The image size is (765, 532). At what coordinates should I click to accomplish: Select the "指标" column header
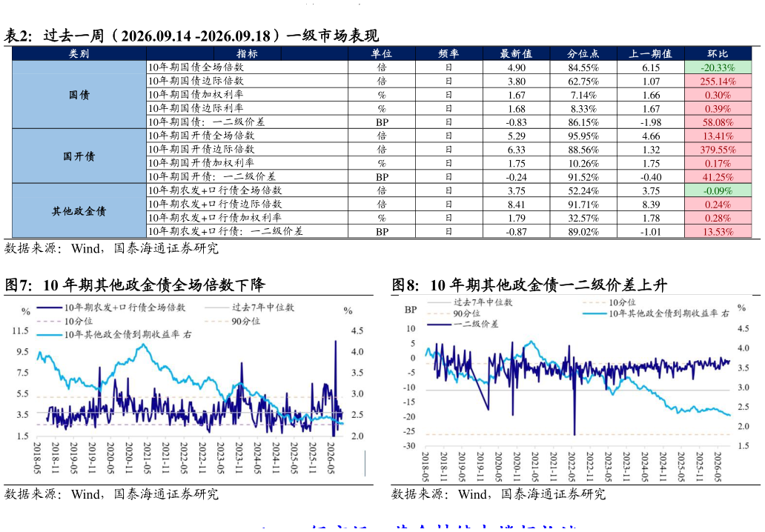click(x=247, y=53)
